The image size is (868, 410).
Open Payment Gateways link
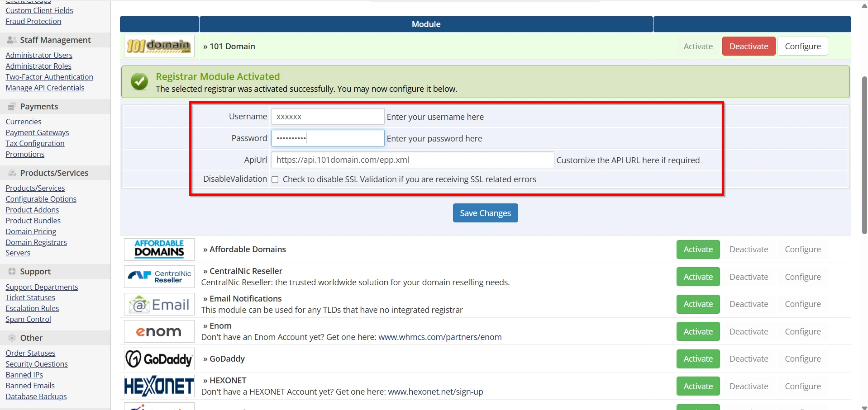(x=37, y=132)
